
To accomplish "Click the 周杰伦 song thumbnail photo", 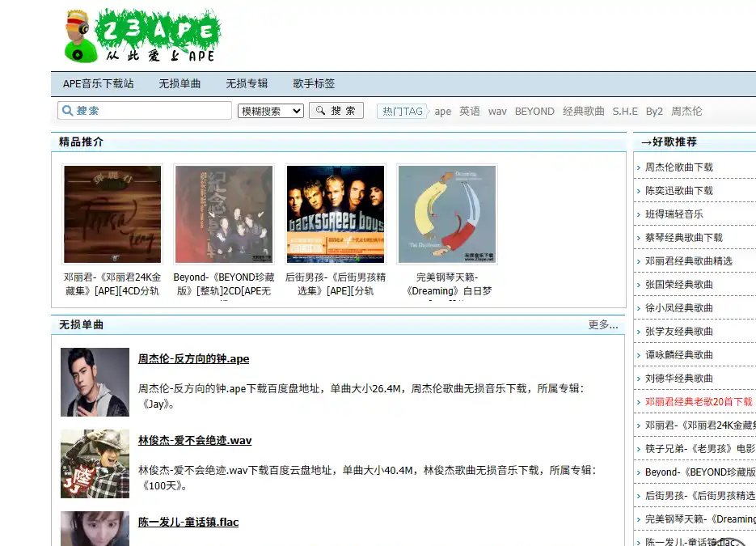I will click(95, 382).
